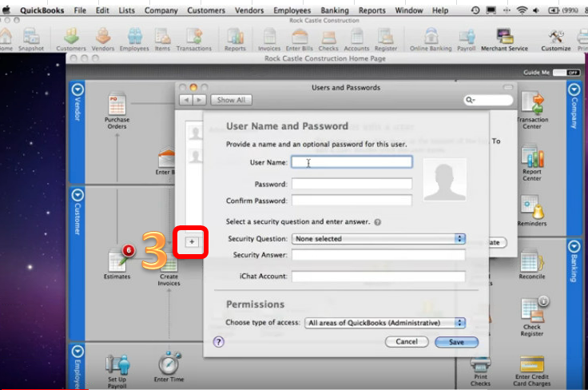The width and height of the screenshot is (588, 390).
Task: Click the User Name field
Action: [352, 162]
